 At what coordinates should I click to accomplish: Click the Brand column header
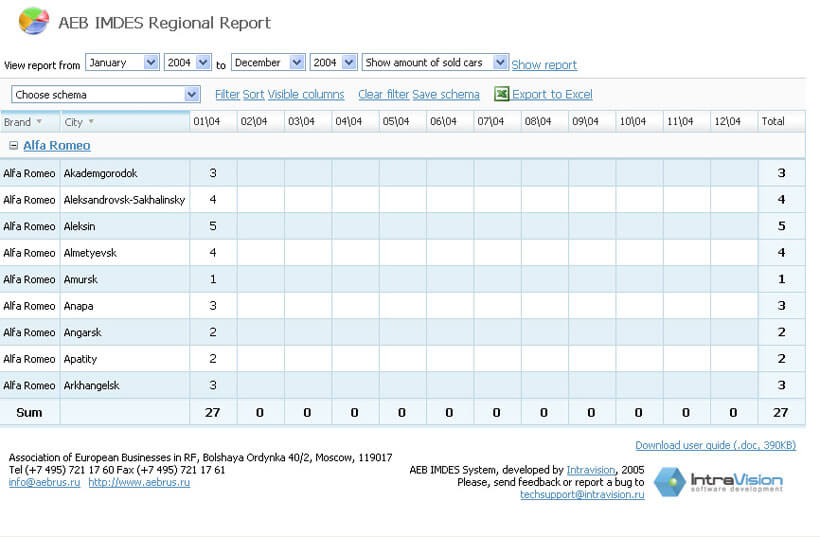(x=30, y=121)
